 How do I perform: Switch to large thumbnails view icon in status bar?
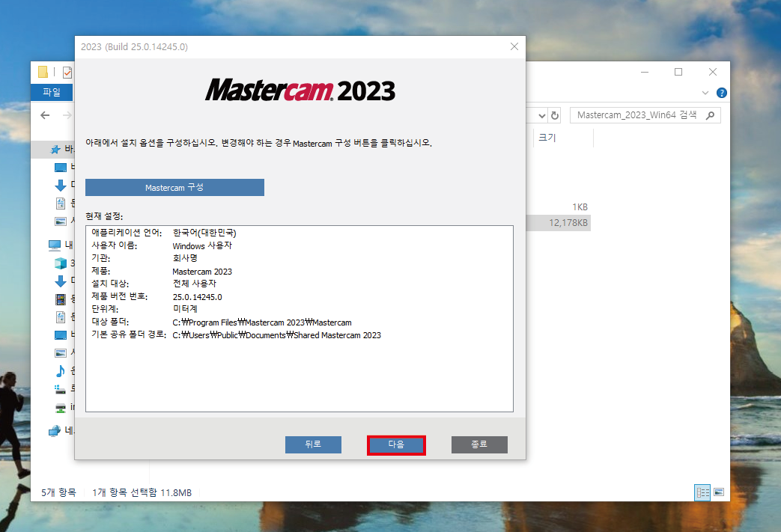click(718, 492)
